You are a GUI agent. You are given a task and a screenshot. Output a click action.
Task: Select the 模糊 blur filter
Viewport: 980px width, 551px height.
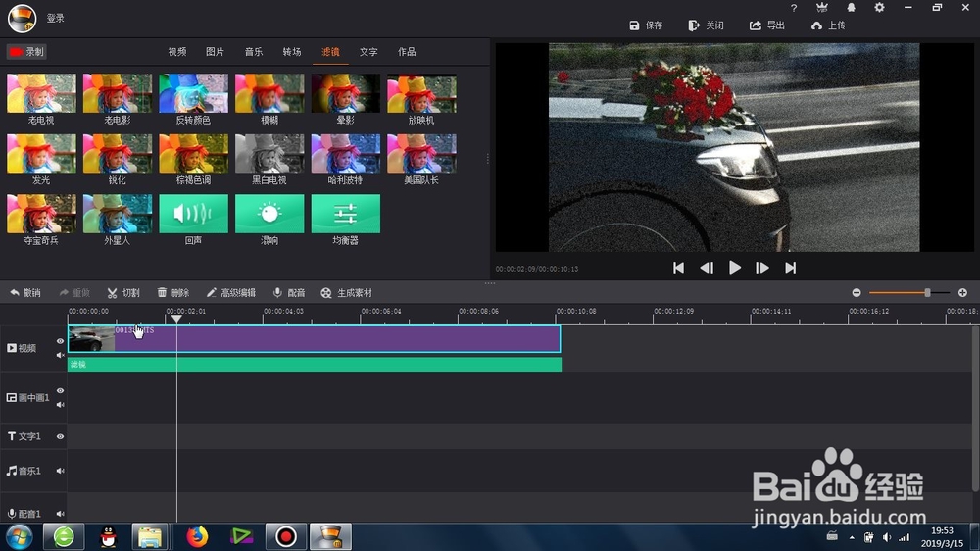[269, 93]
